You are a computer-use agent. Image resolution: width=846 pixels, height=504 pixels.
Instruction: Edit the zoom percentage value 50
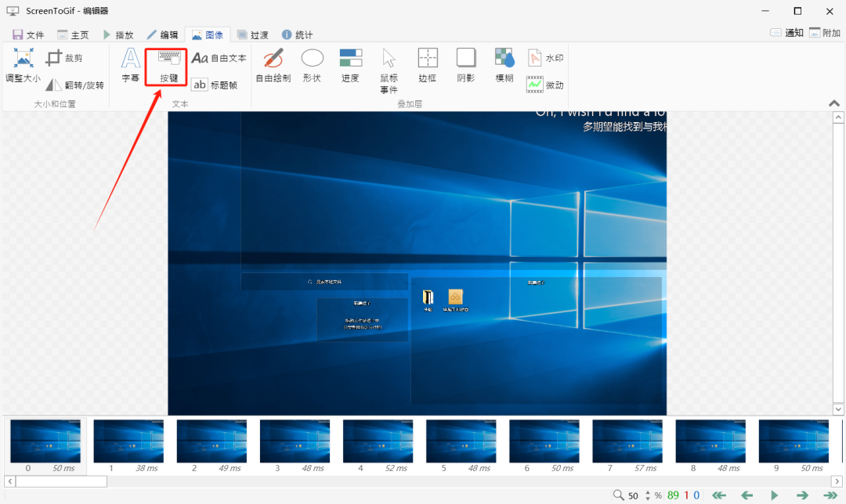coord(634,495)
